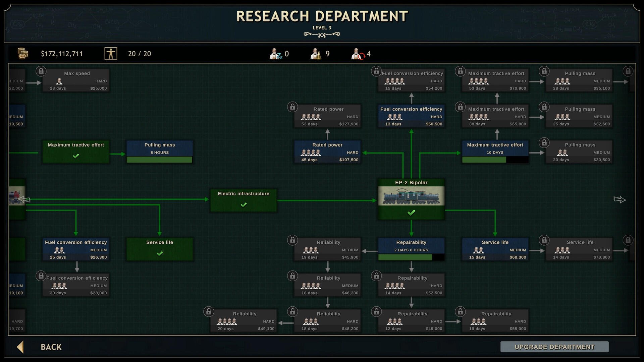Click the BACK text link

coord(51,347)
